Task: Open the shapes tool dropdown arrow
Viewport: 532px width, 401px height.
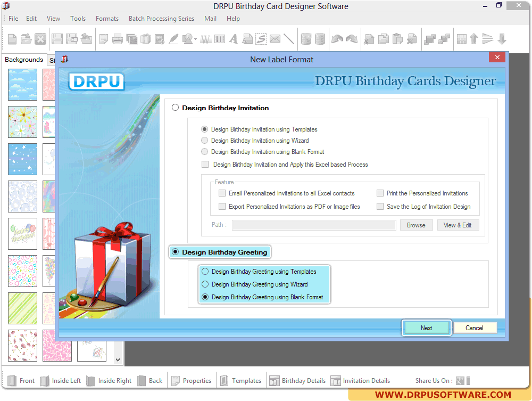Action: tap(195, 39)
